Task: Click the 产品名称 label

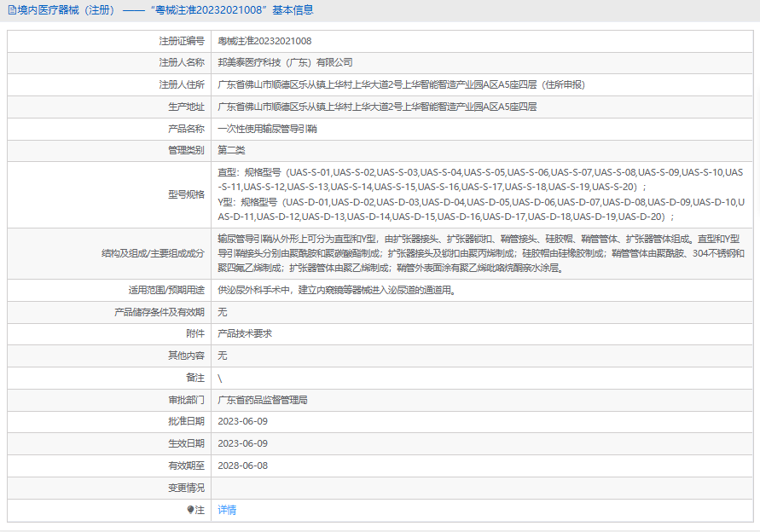Action: coord(186,129)
